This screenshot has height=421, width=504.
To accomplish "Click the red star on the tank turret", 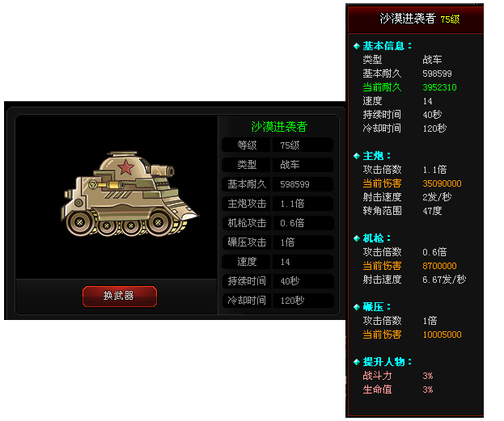I will click(x=125, y=167).
